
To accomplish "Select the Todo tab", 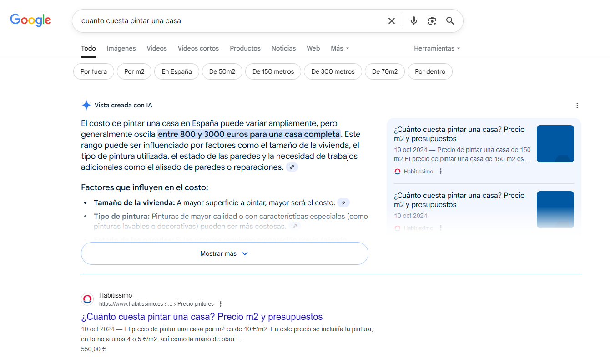I will (88, 48).
